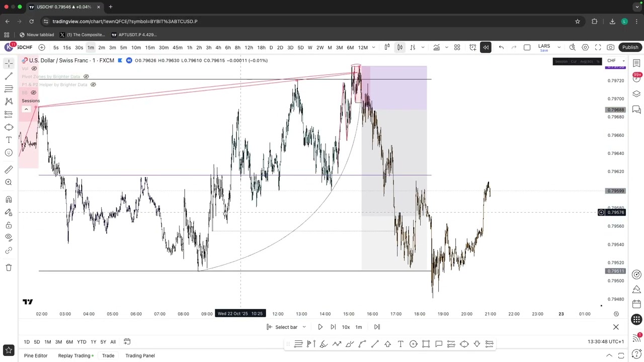644x362 pixels.
Task: Step replay forward one bar
Action: (x=333, y=327)
